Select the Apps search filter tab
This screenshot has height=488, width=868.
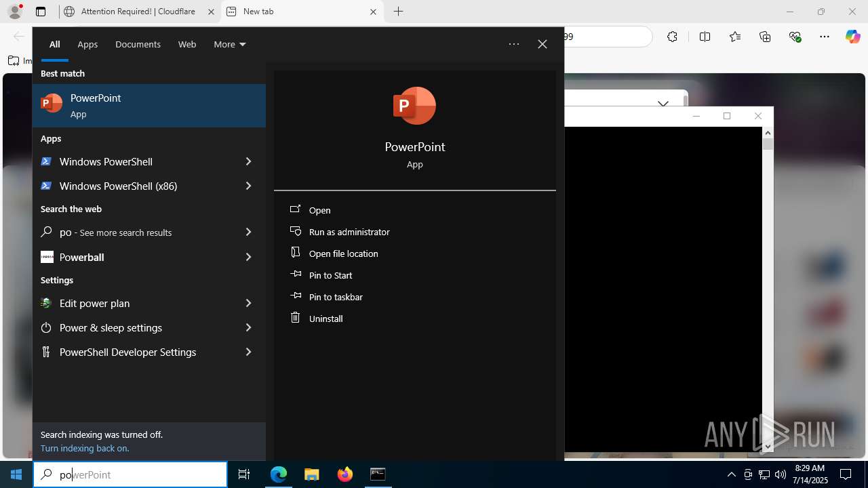pos(87,44)
